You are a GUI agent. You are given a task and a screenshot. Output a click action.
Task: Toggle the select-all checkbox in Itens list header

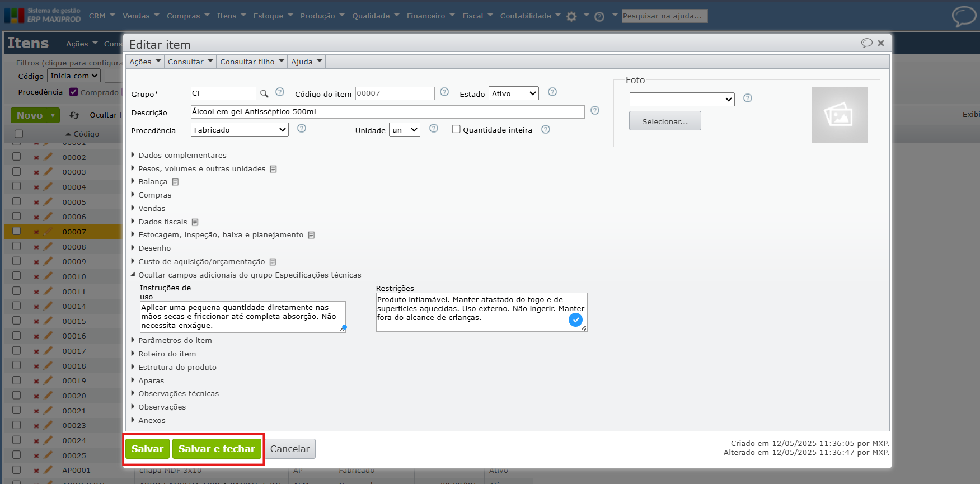click(x=18, y=134)
